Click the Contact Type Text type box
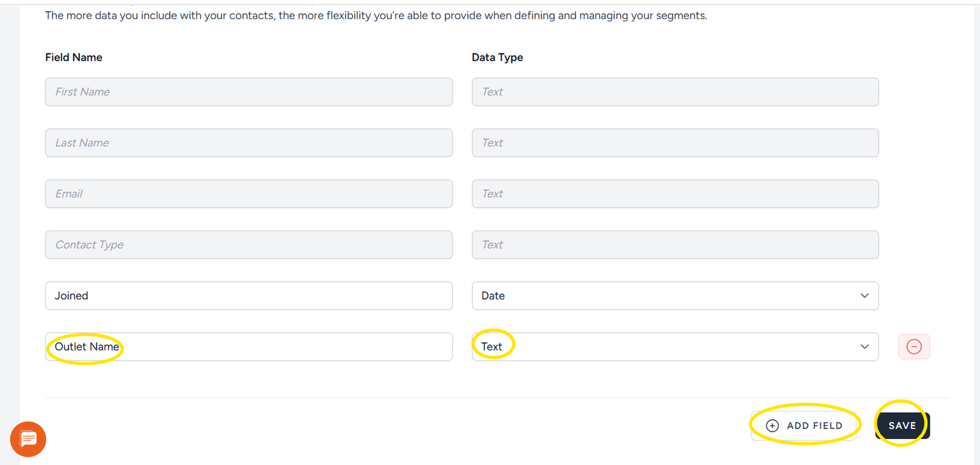This screenshot has width=980, height=465. [674, 245]
